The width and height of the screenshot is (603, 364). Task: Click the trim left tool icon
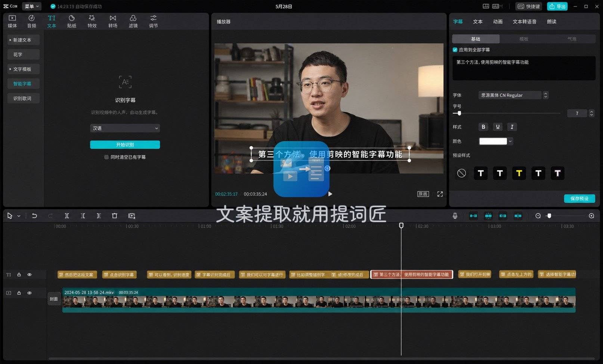point(83,216)
